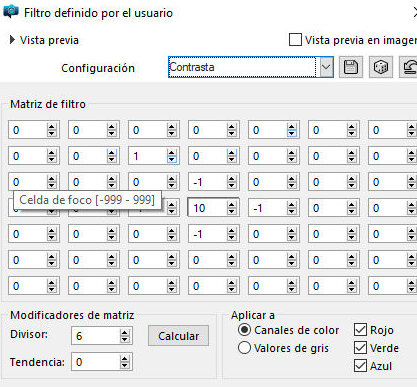Click the reset to default arrow icon
This screenshot has height=387, width=417.
[409, 67]
